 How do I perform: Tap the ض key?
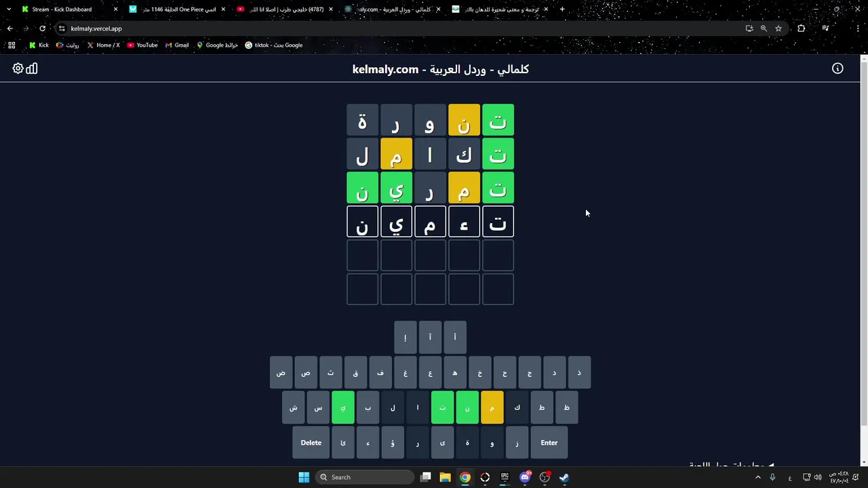coord(281,372)
